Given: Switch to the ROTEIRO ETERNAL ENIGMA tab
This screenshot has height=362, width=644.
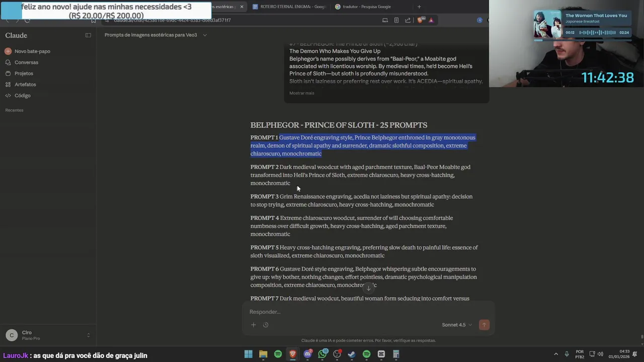Looking at the screenshot, I should pyautogui.click(x=289, y=7).
